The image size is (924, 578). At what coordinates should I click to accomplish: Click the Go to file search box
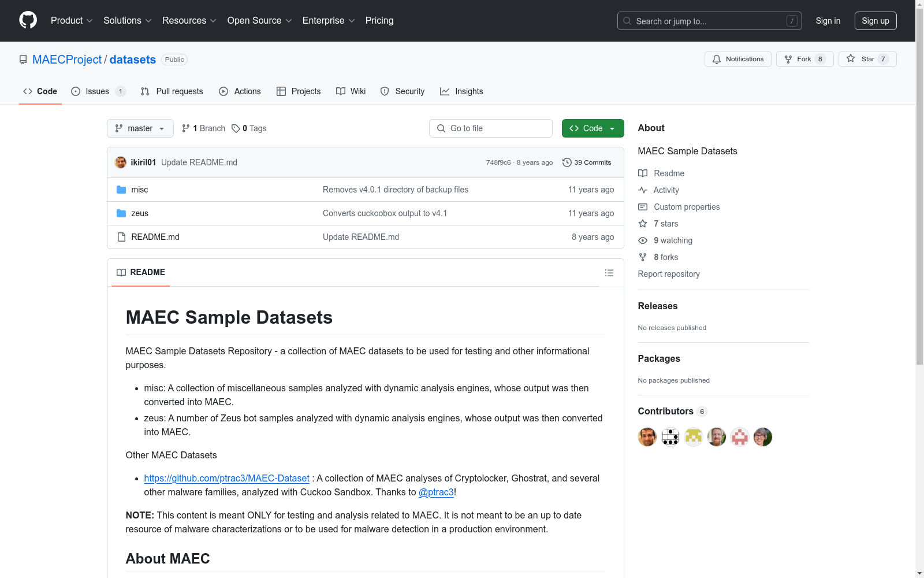pyautogui.click(x=491, y=128)
